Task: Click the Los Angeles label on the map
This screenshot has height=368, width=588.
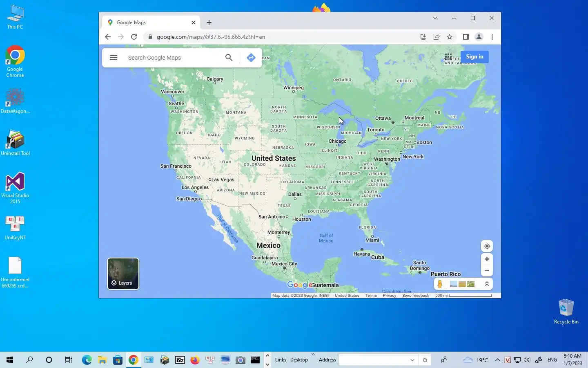Action: pos(195,187)
